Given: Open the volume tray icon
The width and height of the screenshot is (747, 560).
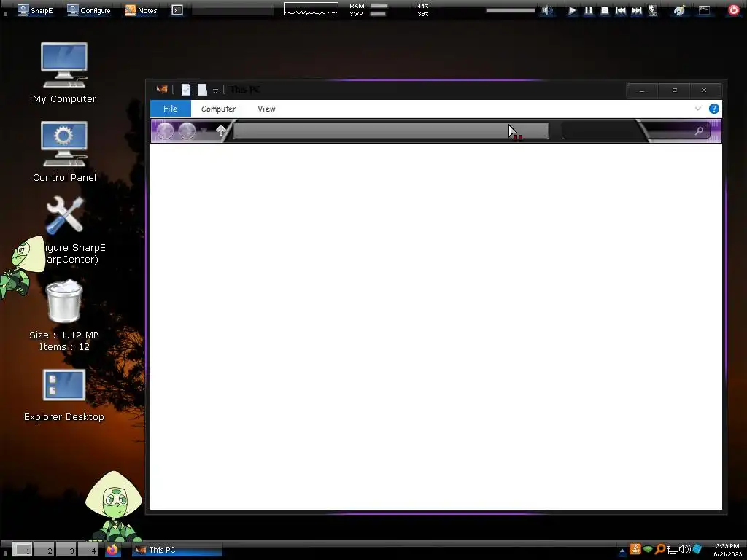Looking at the screenshot, I should (684, 549).
